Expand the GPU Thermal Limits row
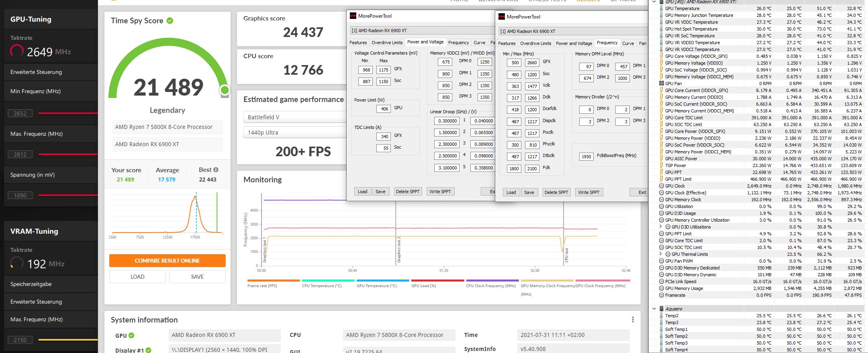The image size is (868, 353). point(661,254)
